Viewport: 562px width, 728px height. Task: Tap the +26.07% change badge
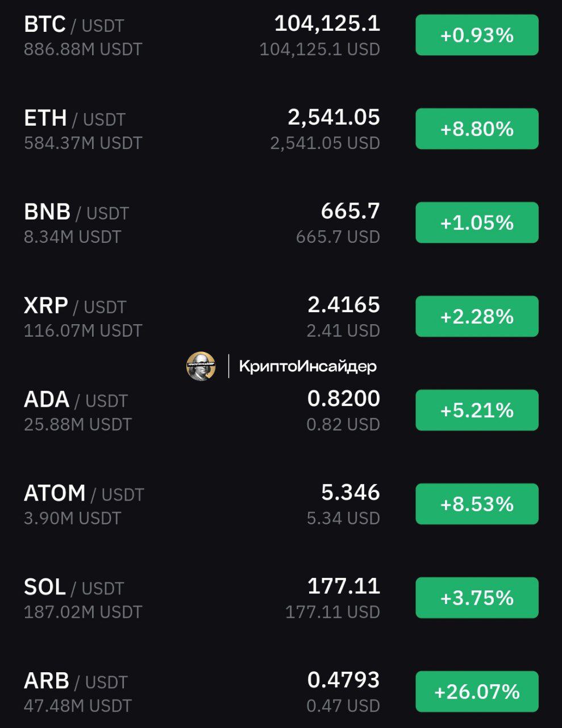(477, 692)
